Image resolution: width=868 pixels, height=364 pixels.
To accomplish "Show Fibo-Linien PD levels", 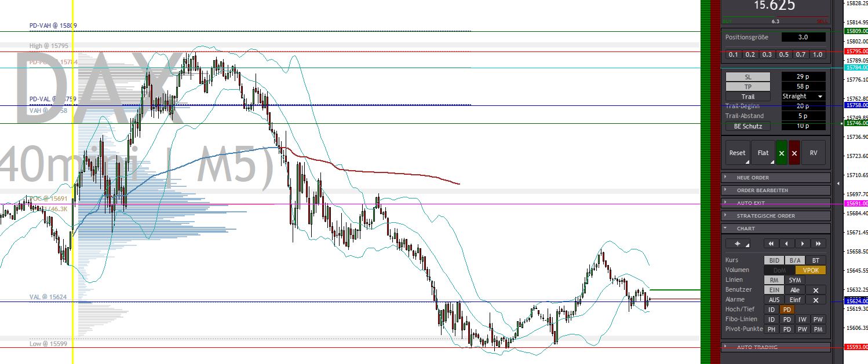I will pyautogui.click(x=787, y=319).
